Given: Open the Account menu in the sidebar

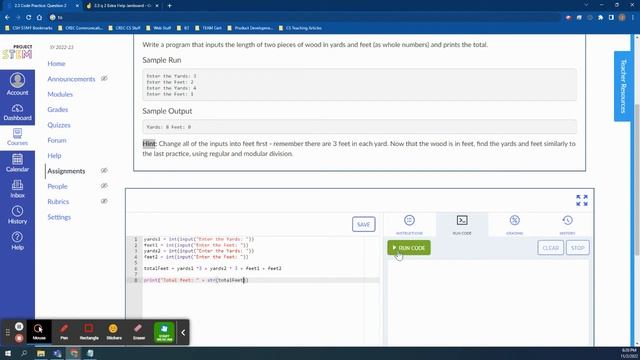Looking at the screenshot, I should [x=17, y=84].
